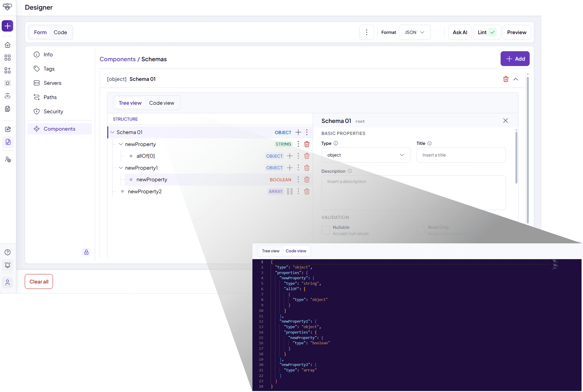Click array items icon on newProperty2 row

tap(290, 191)
